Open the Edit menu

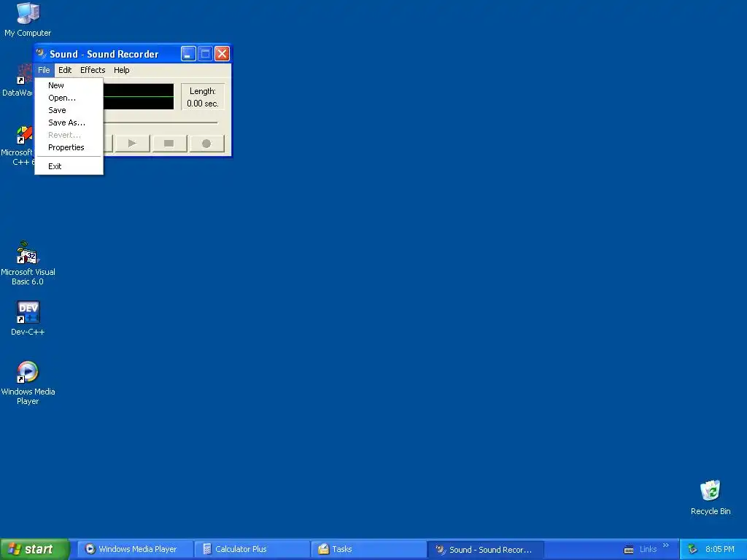click(x=65, y=70)
